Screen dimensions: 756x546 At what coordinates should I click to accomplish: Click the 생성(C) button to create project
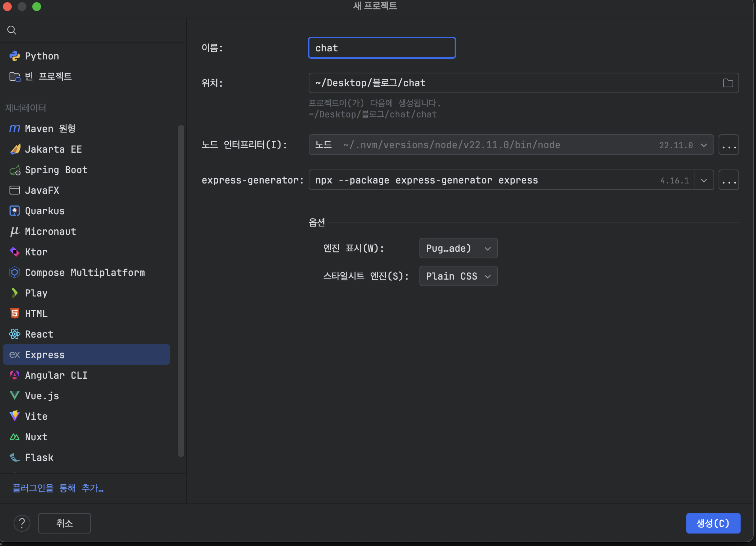(713, 523)
